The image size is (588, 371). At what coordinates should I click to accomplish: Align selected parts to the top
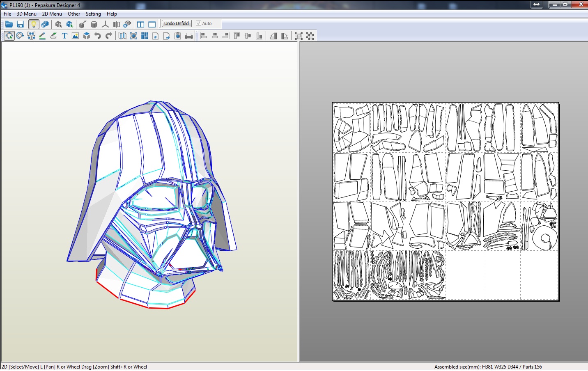[x=237, y=36]
